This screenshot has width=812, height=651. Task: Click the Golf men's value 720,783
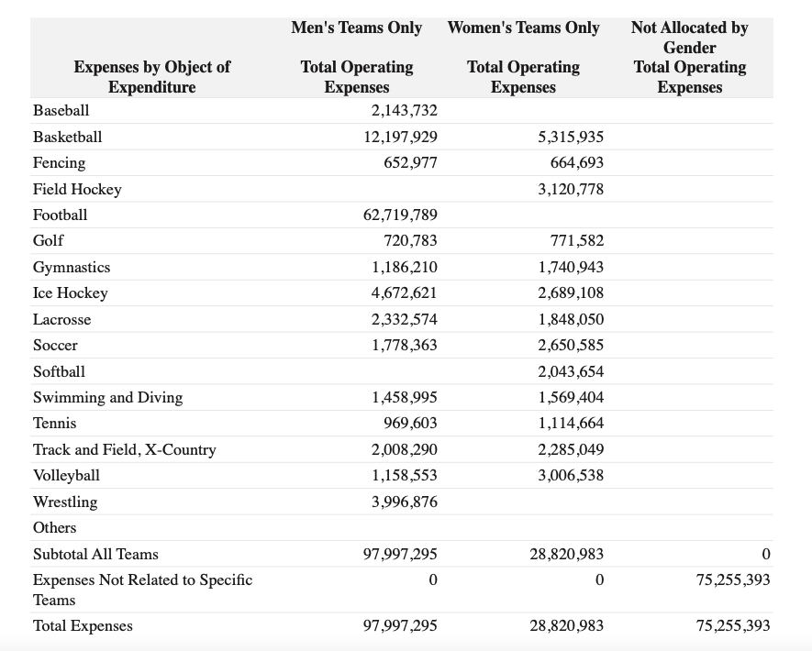coord(410,240)
